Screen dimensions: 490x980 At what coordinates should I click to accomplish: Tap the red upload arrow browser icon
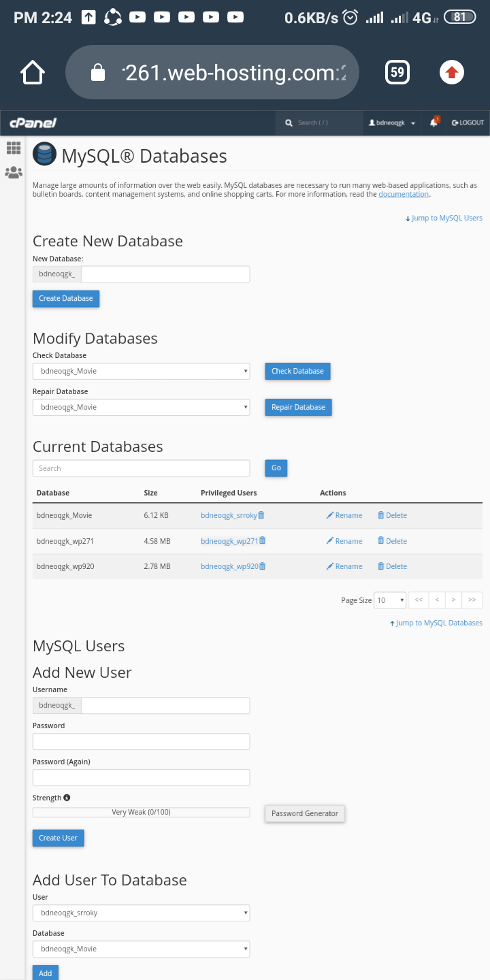coord(452,72)
